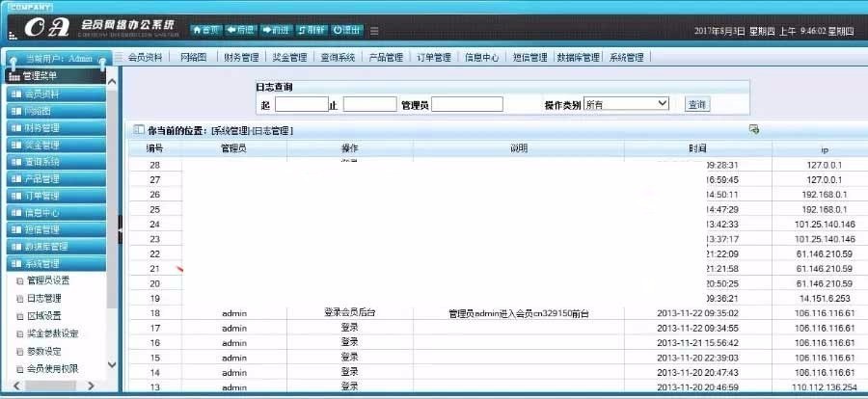868x399 pixels.
Task: Click the 后退 back button
Action: pos(241,30)
